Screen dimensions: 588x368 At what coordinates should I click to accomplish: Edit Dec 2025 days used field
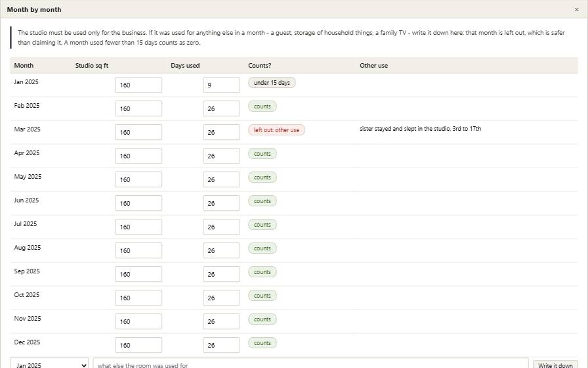(221, 345)
